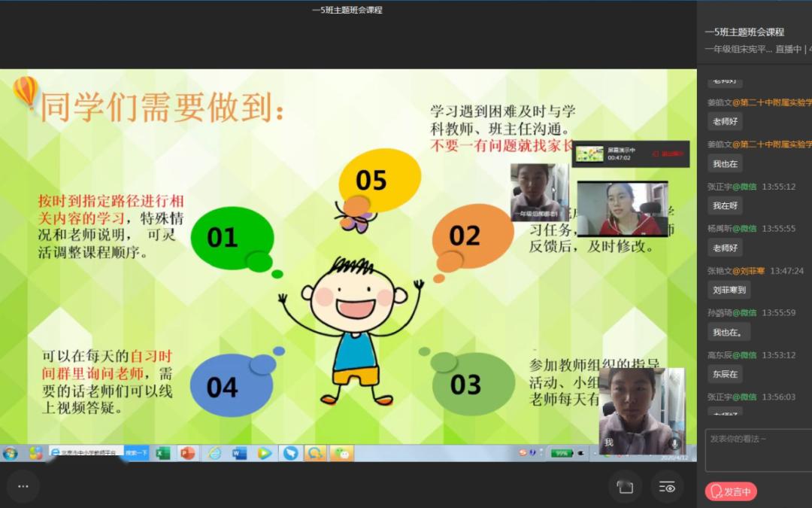Click the red stop screen sharing button
The width and height of the screenshot is (812, 508).
[668, 154]
